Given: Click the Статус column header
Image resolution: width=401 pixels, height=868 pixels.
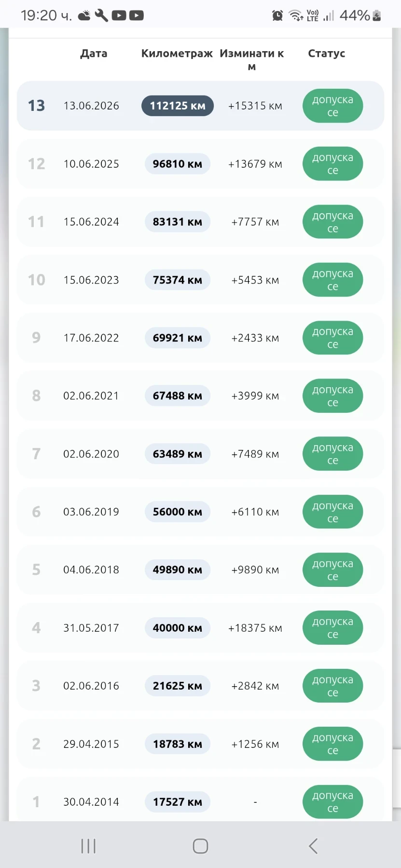Looking at the screenshot, I should click(327, 54).
